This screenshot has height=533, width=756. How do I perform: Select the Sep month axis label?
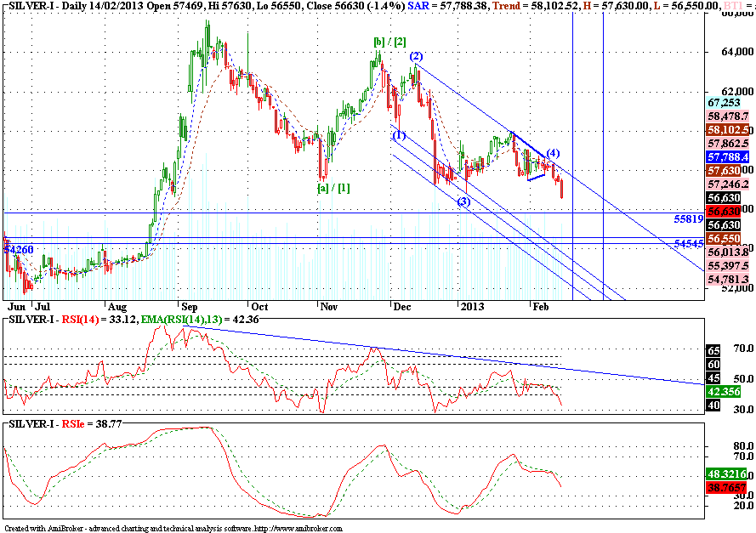190,307
